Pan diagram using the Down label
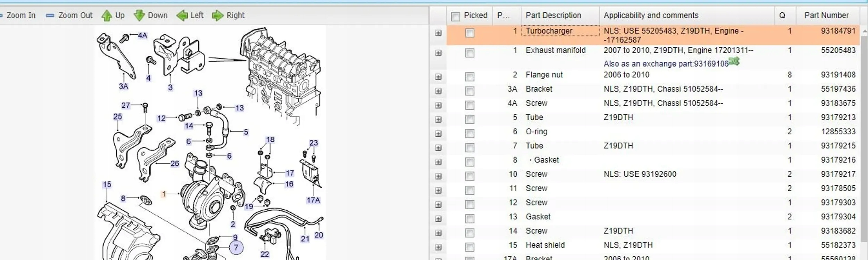The width and height of the screenshot is (868, 260). click(x=158, y=16)
